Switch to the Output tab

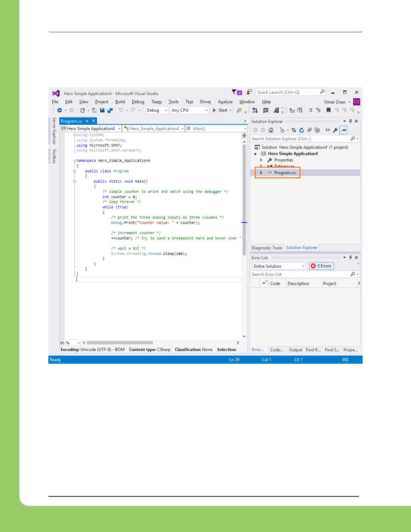click(x=295, y=350)
